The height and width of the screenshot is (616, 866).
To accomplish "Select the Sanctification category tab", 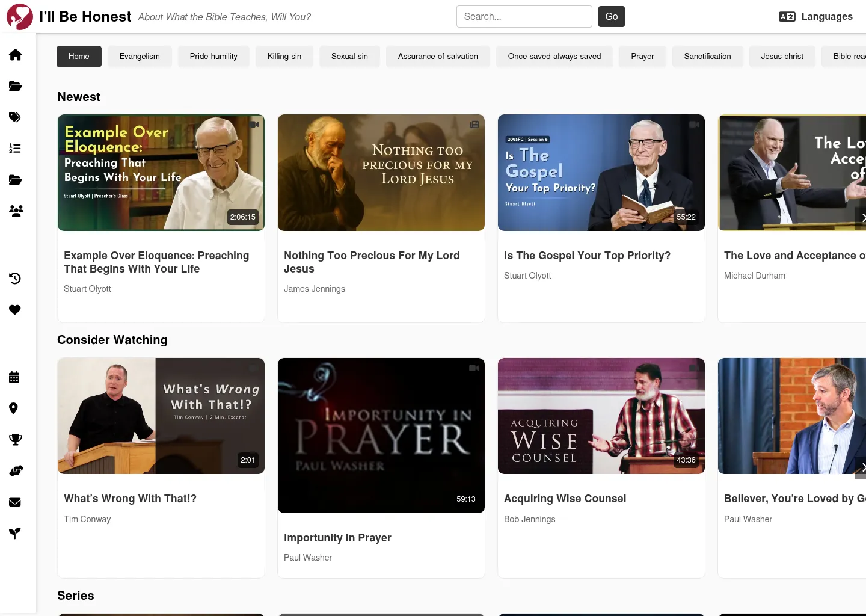I will coord(707,57).
